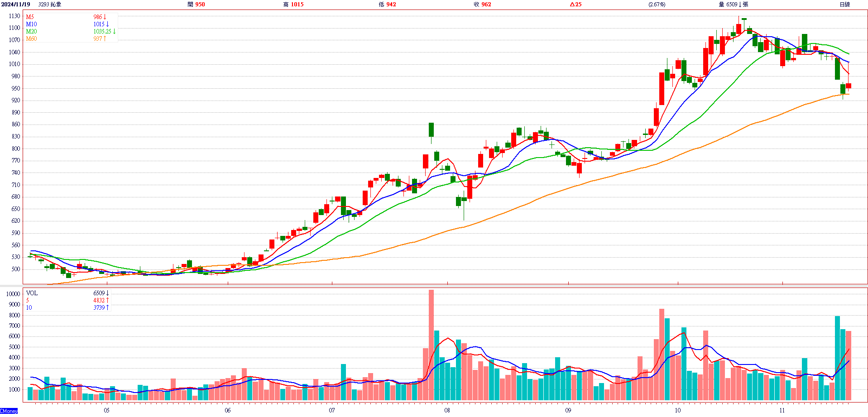Image resolution: width=868 pixels, height=417 pixels.
Task: Click the last volume bar on the right
Action: point(849,366)
